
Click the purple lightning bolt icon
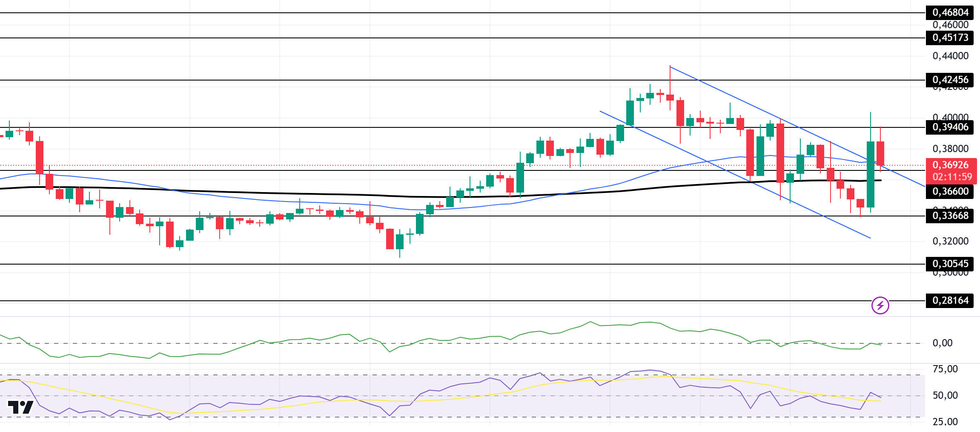point(880,305)
